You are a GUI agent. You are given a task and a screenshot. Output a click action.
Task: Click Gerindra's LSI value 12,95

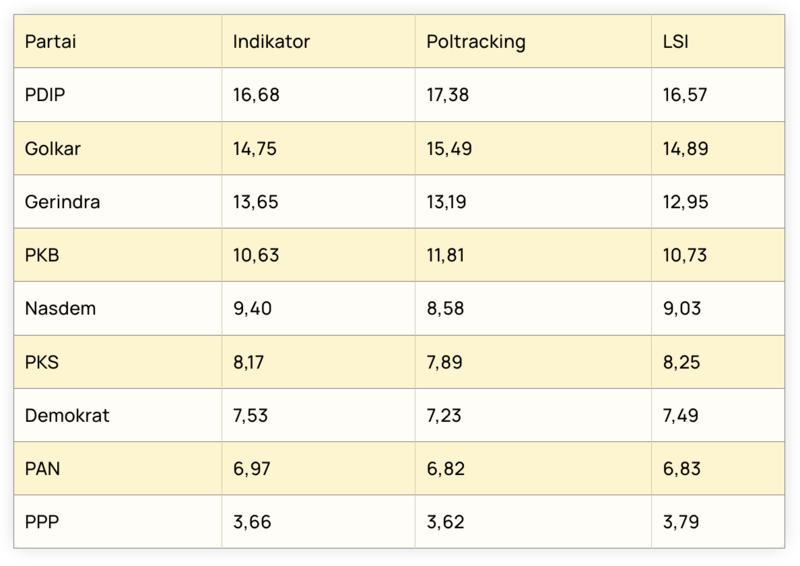(x=686, y=202)
